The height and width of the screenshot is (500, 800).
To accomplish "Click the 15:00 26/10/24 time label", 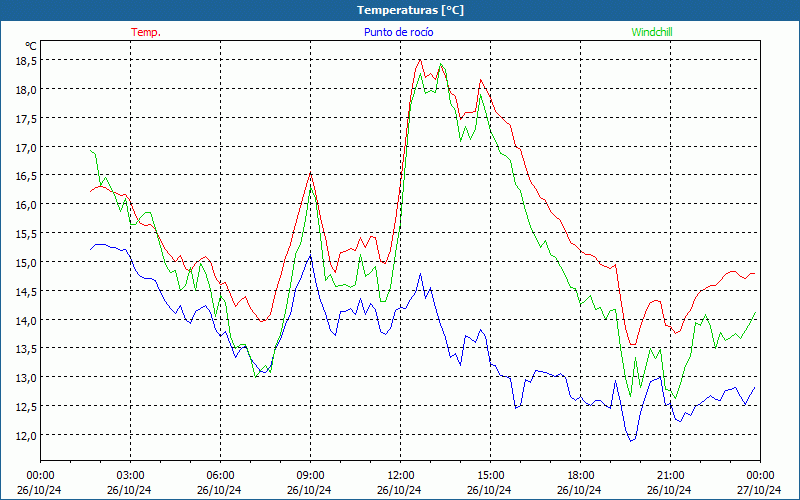I will pos(490,483).
